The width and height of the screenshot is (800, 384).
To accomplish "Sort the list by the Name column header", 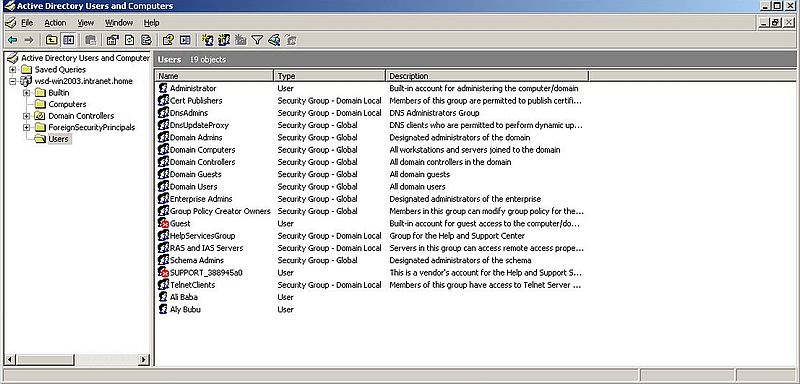I will (214, 76).
